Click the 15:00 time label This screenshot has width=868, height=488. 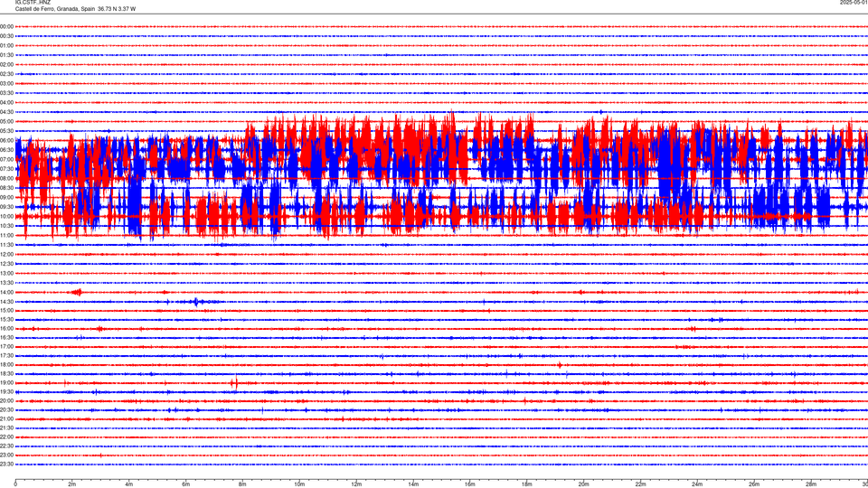point(6,310)
